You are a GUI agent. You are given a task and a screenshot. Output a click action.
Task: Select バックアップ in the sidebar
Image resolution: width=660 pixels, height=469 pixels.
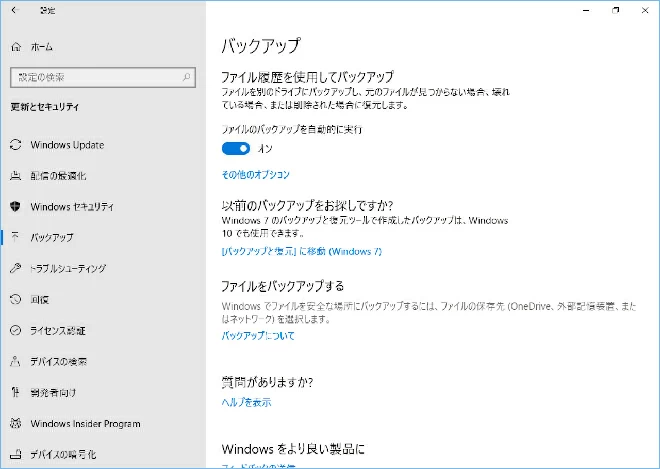(52, 238)
